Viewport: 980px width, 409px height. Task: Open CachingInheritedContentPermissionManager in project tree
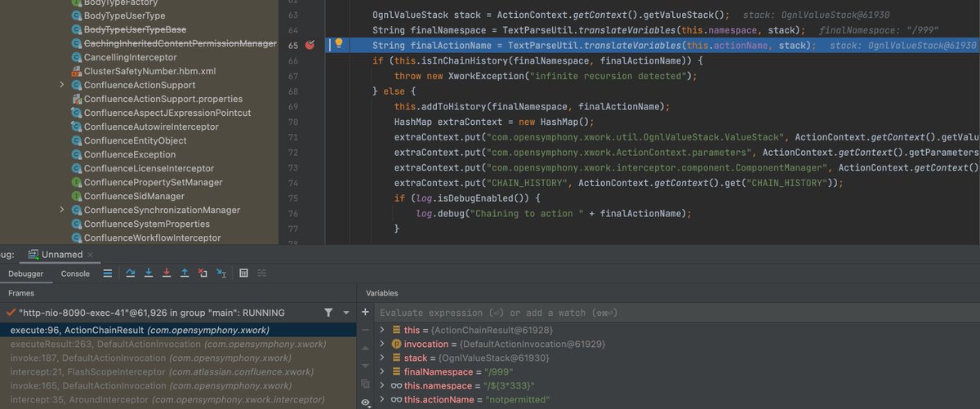(180, 43)
